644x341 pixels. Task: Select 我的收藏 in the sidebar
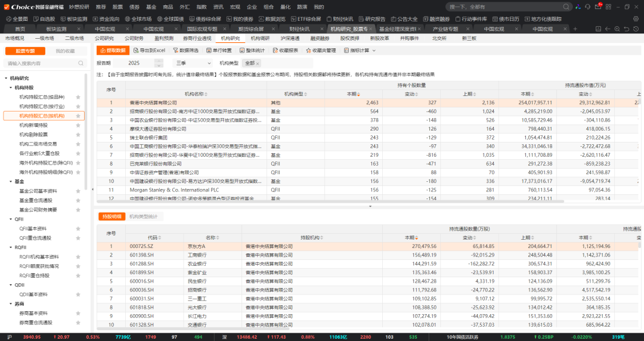[x=66, y=51]
